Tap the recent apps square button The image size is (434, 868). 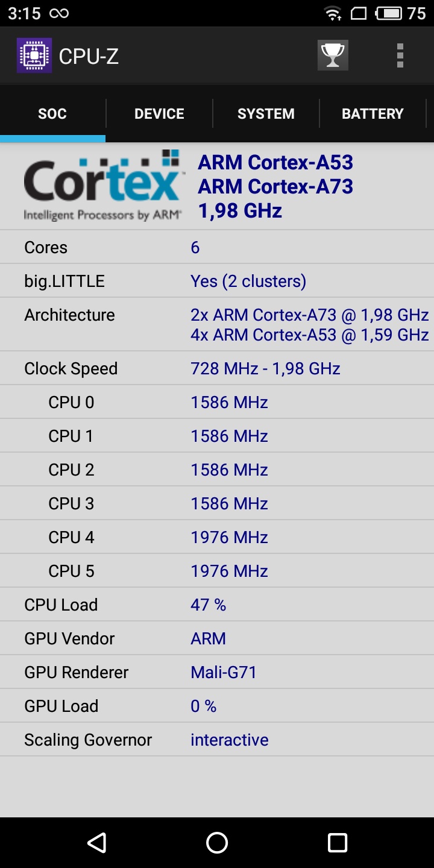(x=338, y=842)
